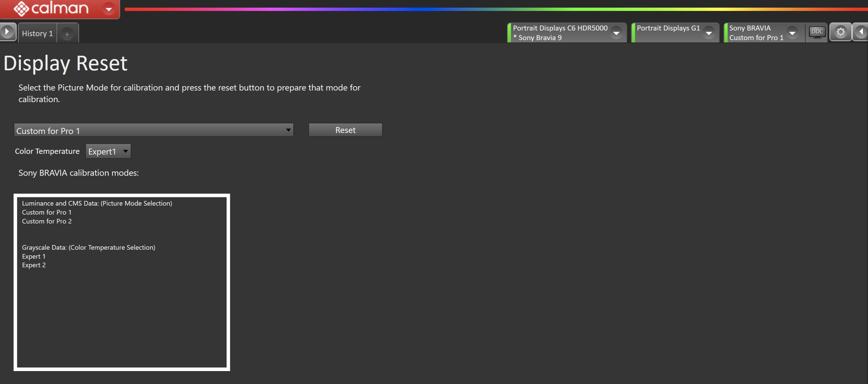Open the Calman main menu dropdown arrow
Viewport: 868px width, 384px height.
point(109,9)
